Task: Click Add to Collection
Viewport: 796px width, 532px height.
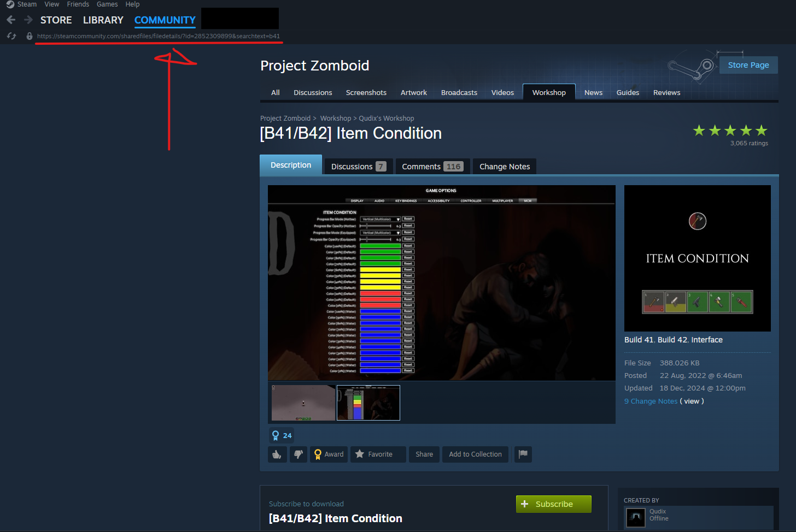Action: click(476, 454)
